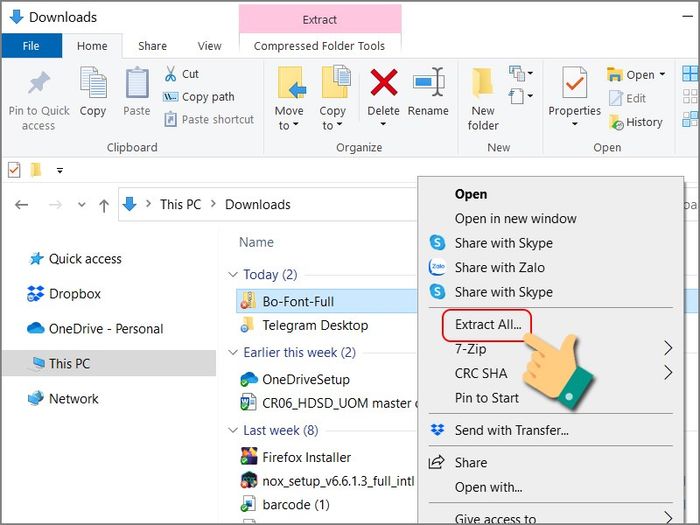The height and width of the screenshot is (525, 700).
Task: Collapse the Today (2) group
Action: coord(233,274)
